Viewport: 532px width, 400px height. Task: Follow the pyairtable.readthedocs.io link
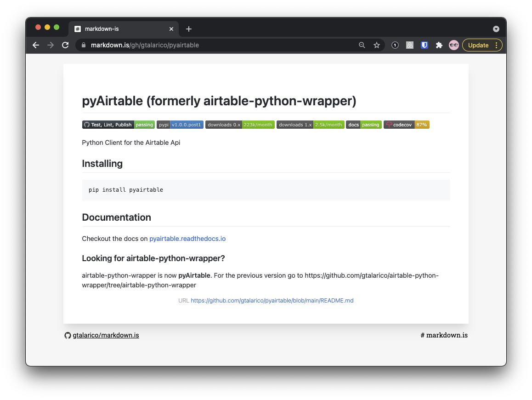coord(187,239)
